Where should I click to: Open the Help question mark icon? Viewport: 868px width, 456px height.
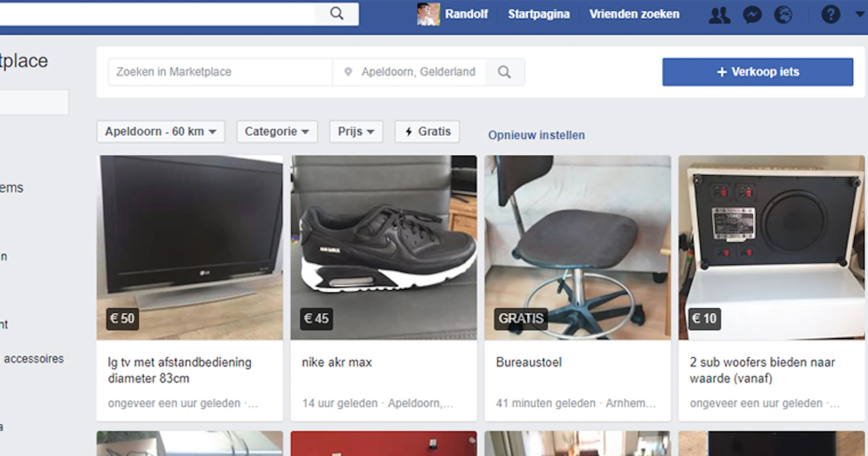(x=830, y=14)
